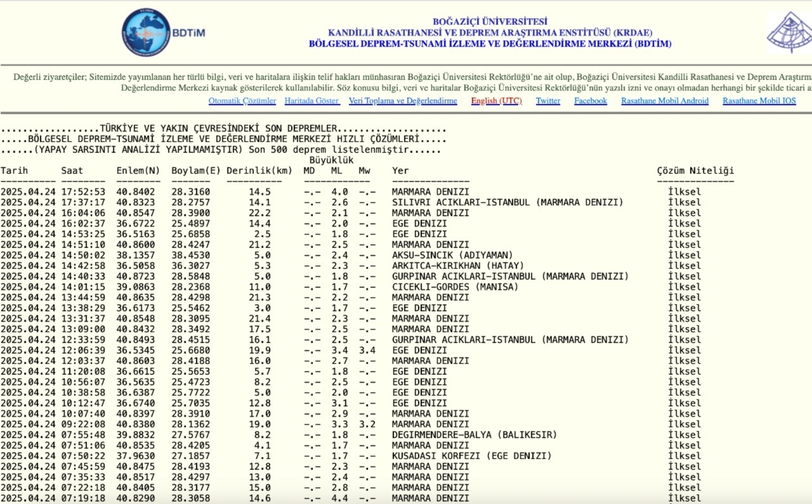Screen dimensions: 812x504
Task: Click the Çözüm Niteliği column header
Action: [x=695, y=171]
